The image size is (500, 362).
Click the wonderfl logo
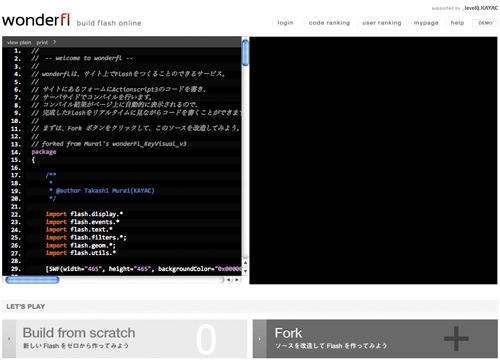[x=36, y=20]
